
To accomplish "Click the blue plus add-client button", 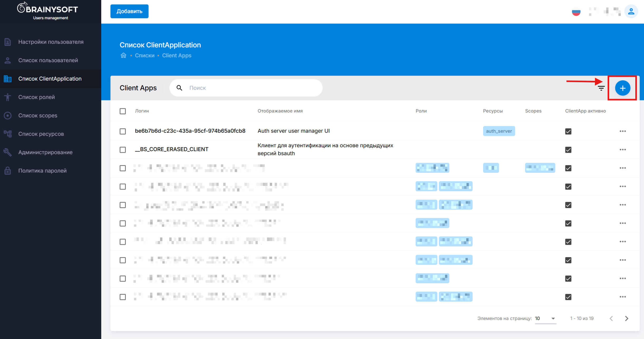I will (622, 88).
